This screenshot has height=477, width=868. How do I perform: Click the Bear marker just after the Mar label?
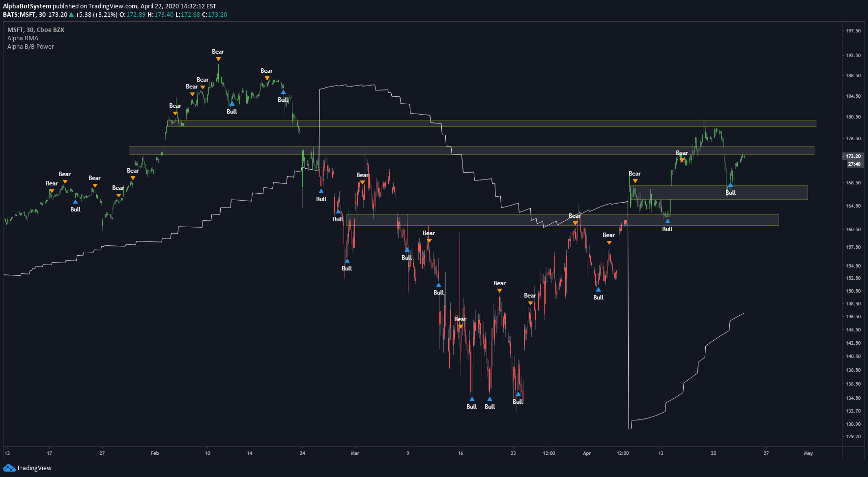tap(362, 182)
